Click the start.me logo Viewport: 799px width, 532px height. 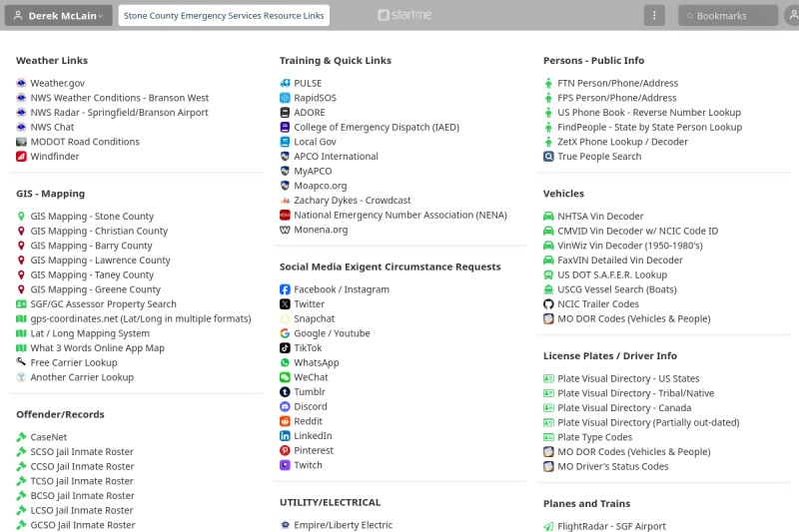pos(404,15)
